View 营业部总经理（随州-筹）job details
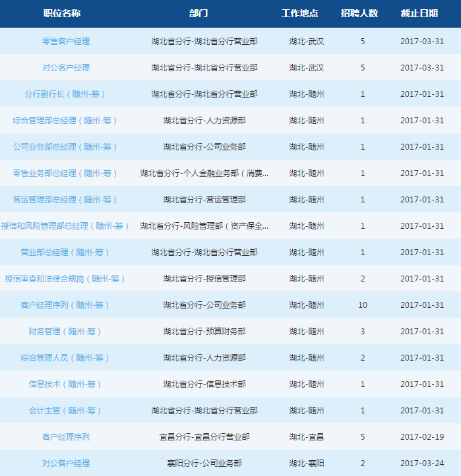Image resolution: width=461 pixels, height=476 pixels. 65,253
